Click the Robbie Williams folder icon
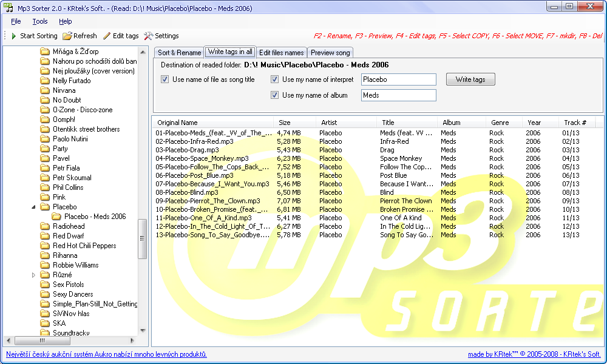This screenshot has height=364, width=607. [x=45, y=265]
